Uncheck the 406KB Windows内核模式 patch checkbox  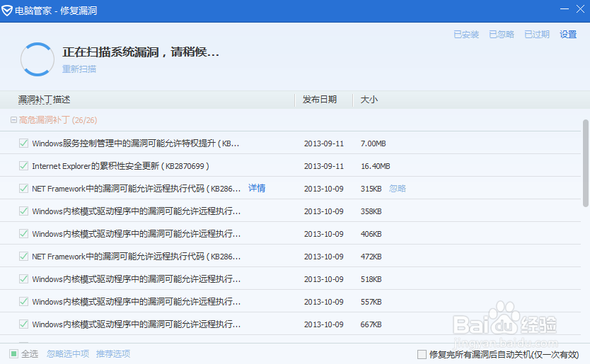click(24, 233)
